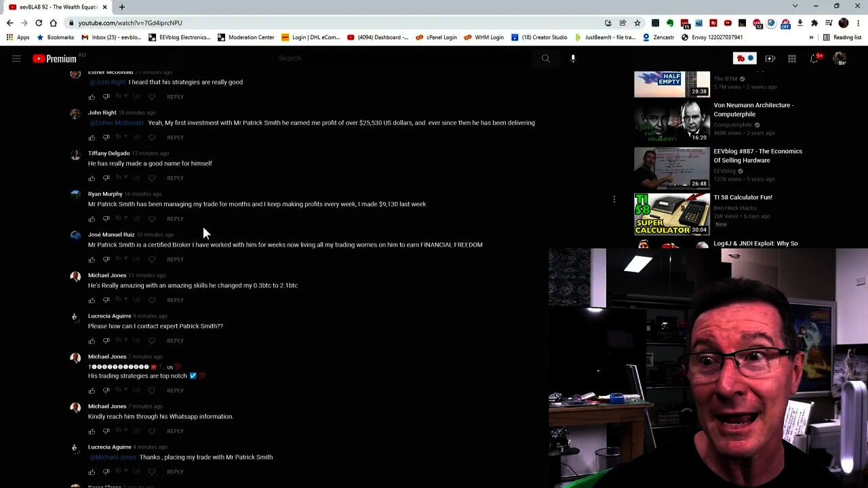This screenshot has height=488, width=868.
Task: Open José Manuel Ruiz's avatar
Action: 75,236
